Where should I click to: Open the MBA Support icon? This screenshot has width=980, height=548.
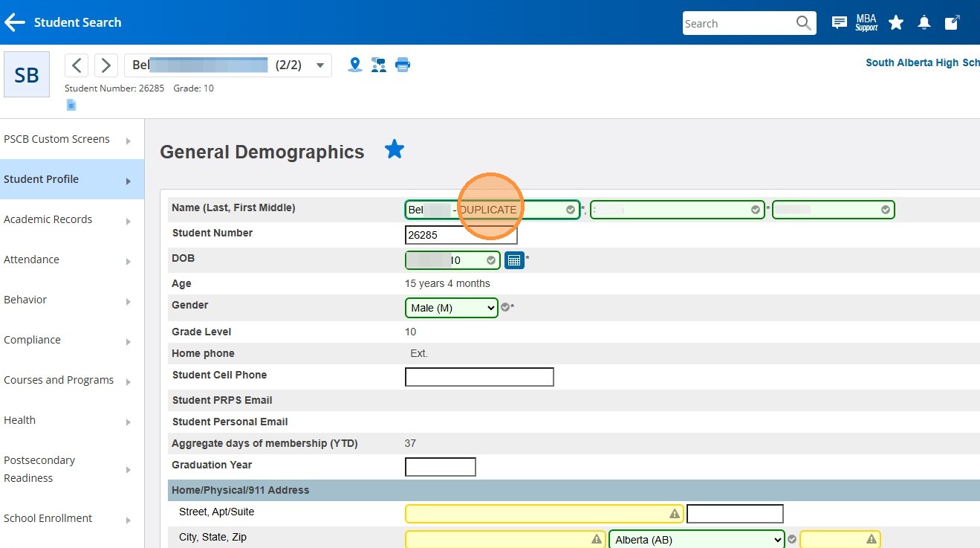click(x=866, y=23)
